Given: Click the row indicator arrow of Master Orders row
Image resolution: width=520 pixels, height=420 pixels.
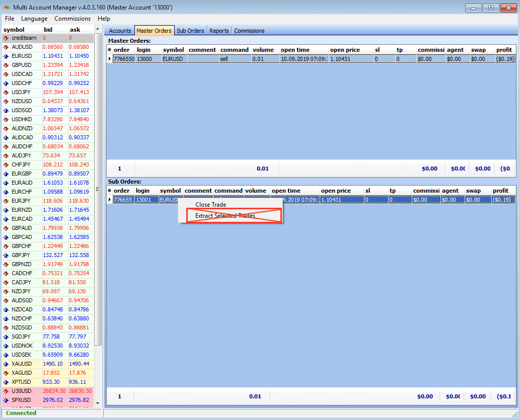Looking at the screenshot, I should (110, 59).
